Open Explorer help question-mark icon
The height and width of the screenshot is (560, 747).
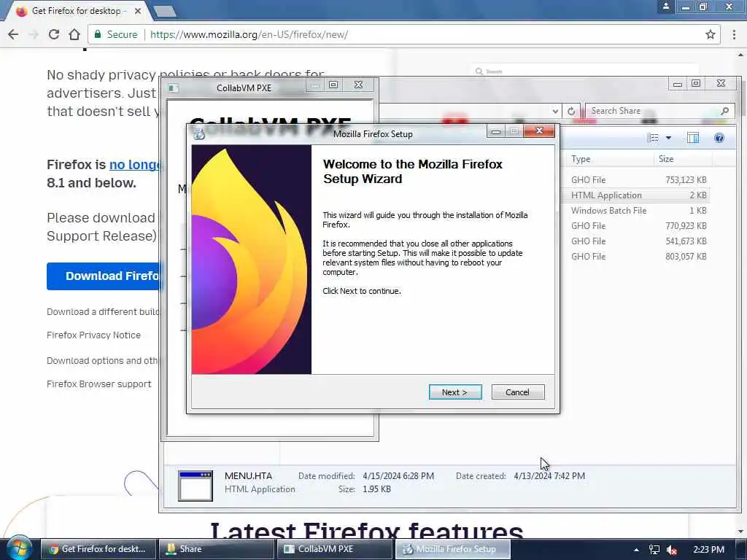coord(719,138)
